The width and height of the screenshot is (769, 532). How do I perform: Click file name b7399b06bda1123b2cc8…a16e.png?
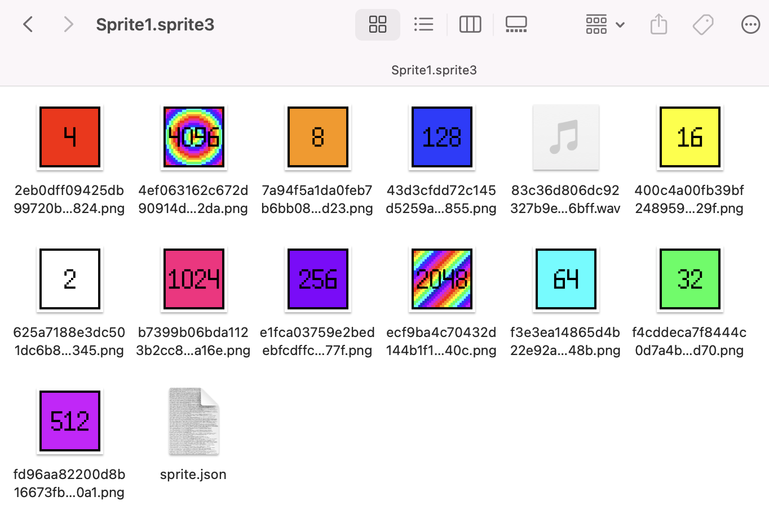pos(193,342)
